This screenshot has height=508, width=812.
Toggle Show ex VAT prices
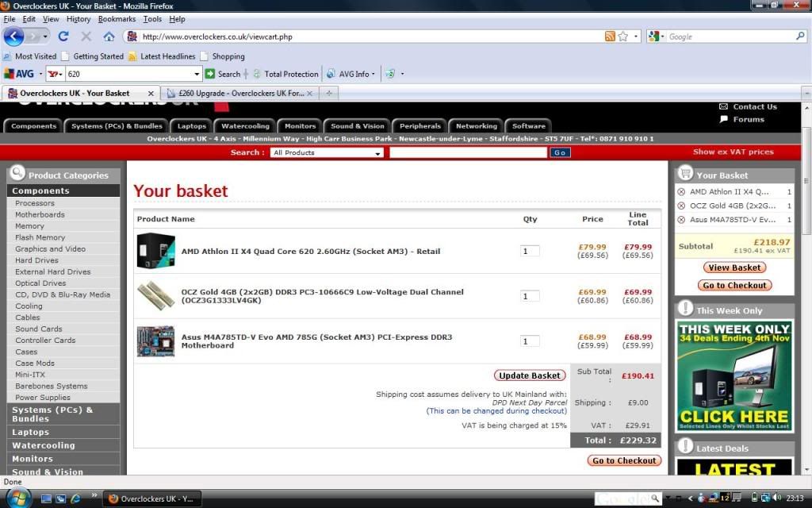tap(733, 152)
